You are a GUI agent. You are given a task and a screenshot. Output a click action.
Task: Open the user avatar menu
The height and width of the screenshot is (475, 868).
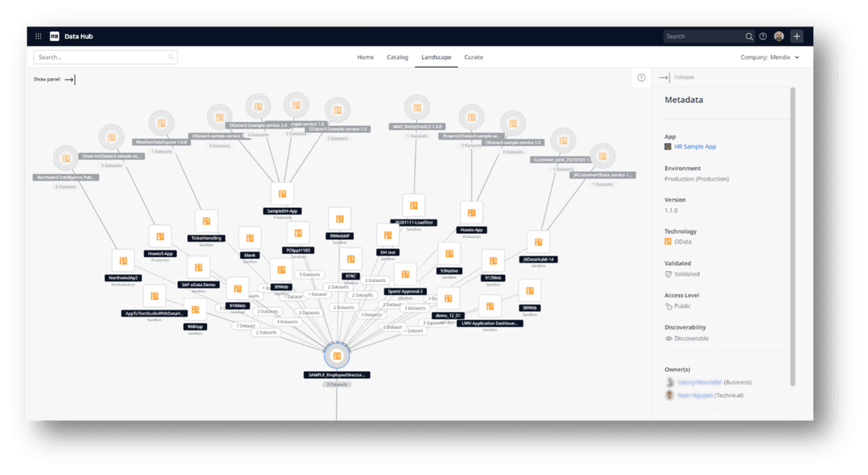pos(779,36)
